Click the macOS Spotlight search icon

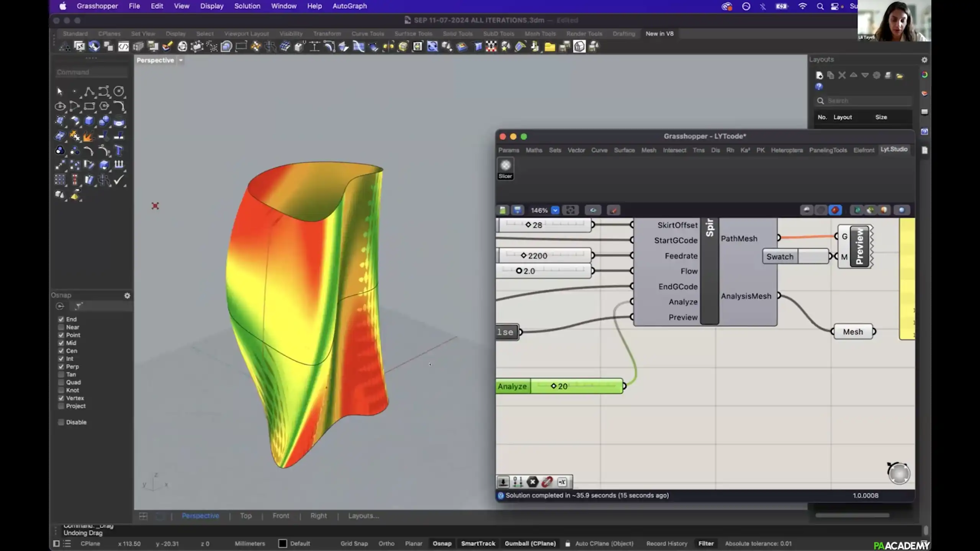pyautogui.click(x=820, y=6)
